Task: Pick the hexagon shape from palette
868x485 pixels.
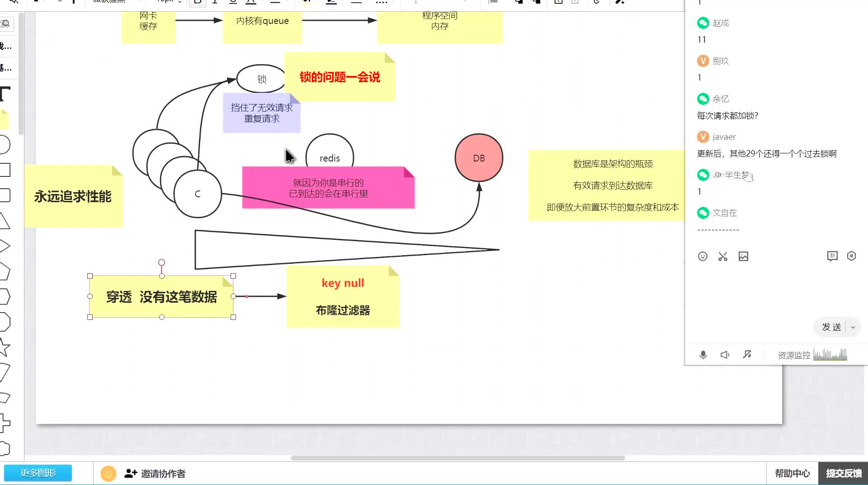Action: 5,297
